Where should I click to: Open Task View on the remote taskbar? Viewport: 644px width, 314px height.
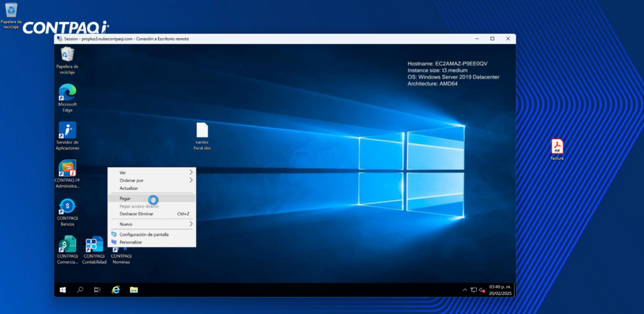point(97,290)
